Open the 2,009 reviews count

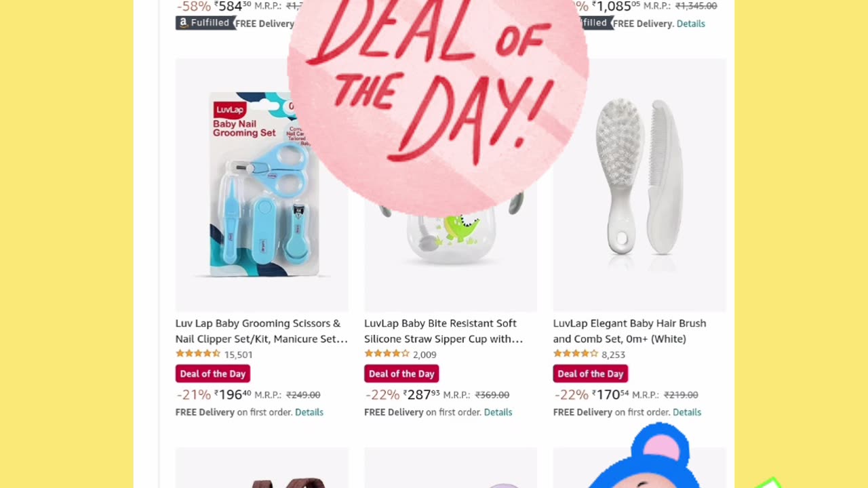[x=425, y=354]
